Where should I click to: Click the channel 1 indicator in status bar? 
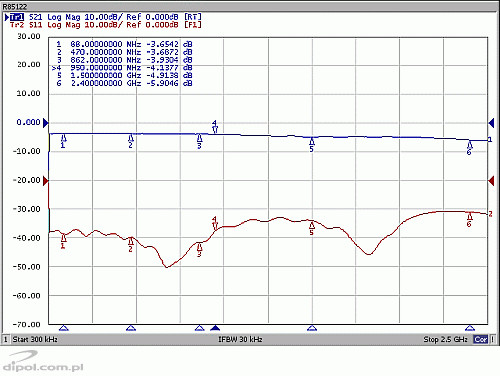pyautogui.click(x=5, y=340)
